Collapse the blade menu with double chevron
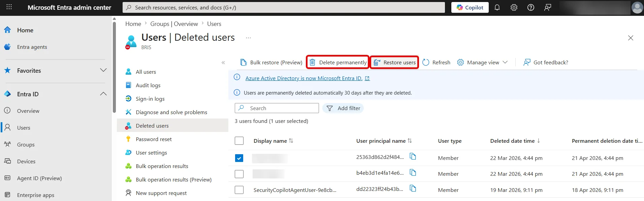The height and width of the screenshot is (201, 644). point(223,63)
